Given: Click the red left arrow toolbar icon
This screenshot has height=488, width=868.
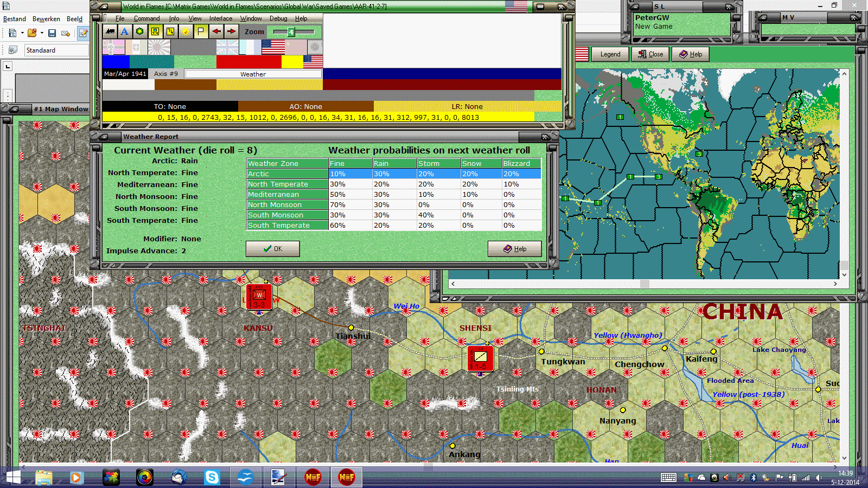Looking at the screenshot, I should coord(216,31).
